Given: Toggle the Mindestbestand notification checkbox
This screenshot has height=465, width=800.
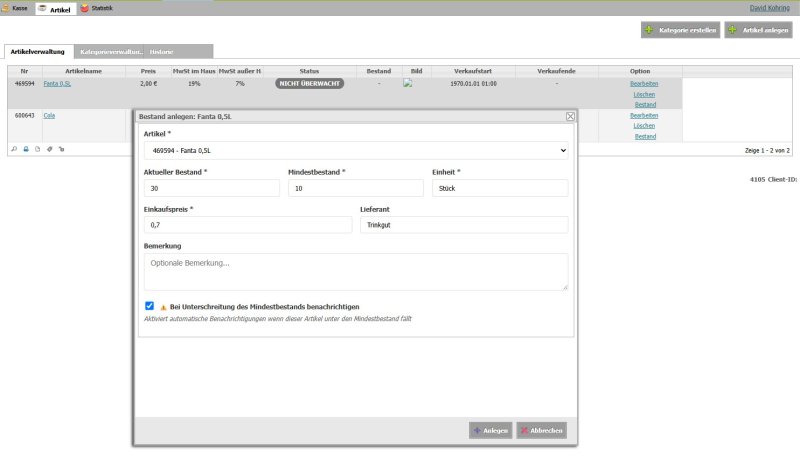Looking at the screenshot, I should [149, 306].
